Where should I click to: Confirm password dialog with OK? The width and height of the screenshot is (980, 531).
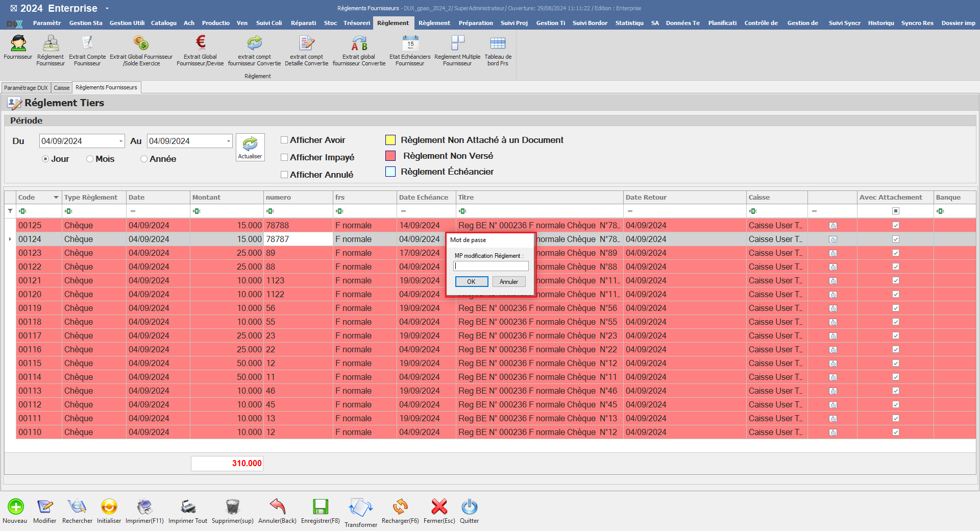[x=471, y=282]
